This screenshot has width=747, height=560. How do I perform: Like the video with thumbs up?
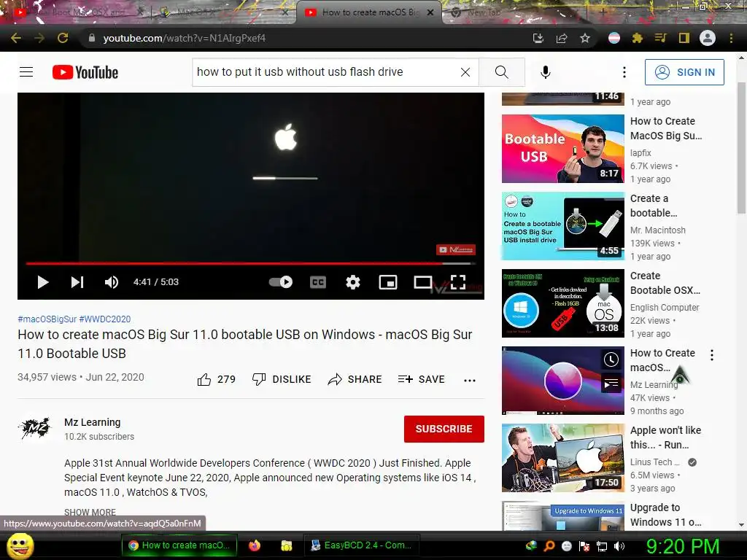pos(216,379)
